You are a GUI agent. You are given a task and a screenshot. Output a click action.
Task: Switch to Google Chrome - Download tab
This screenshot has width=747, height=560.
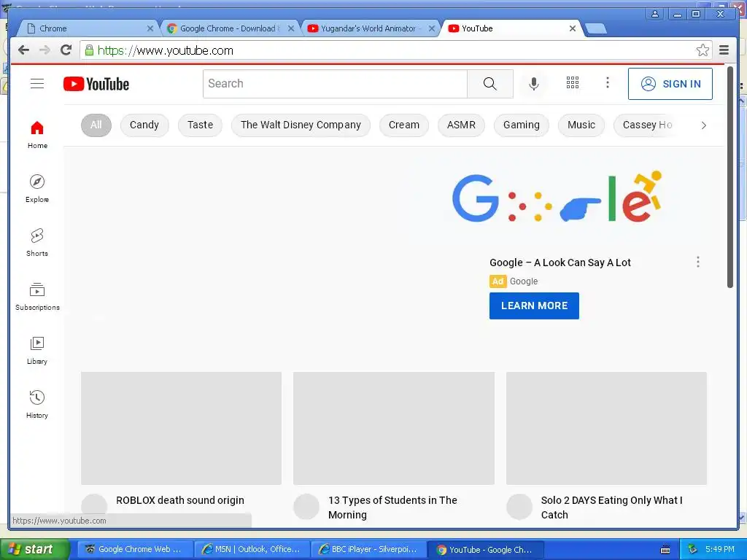click(x=228, y=28)
